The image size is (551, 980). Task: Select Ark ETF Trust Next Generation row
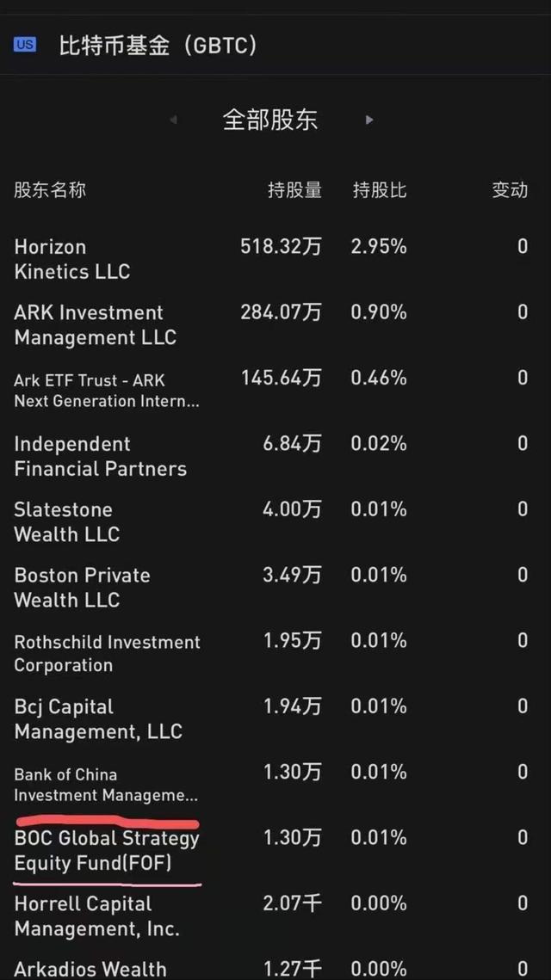click(275, 390)
